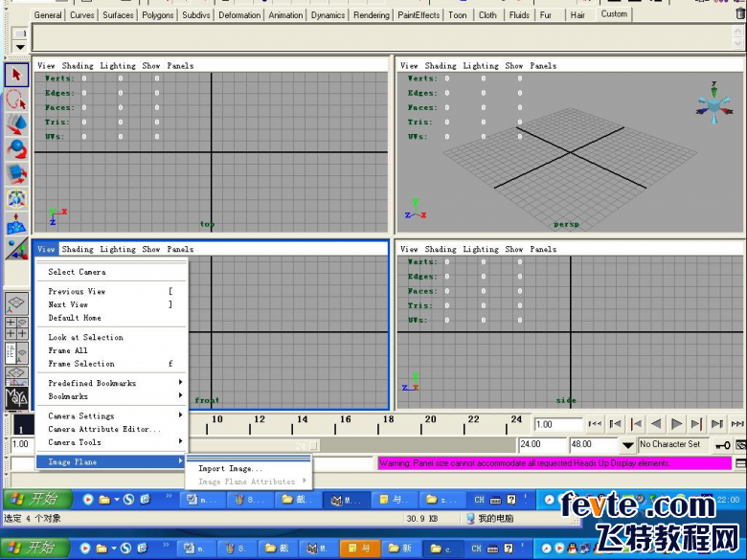Switch to the PaintEffects shelf tab
Screen dimensions: 747x560
point(419,15)
